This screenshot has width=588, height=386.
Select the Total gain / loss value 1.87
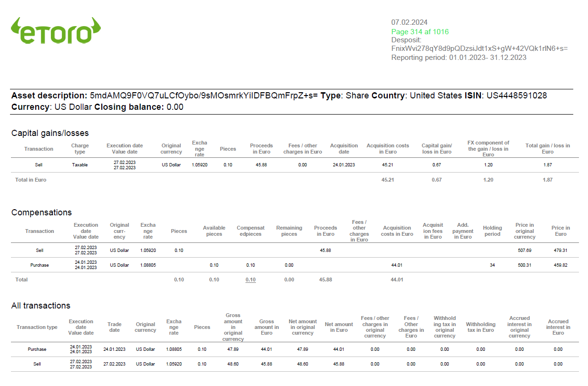coord(548,165)
